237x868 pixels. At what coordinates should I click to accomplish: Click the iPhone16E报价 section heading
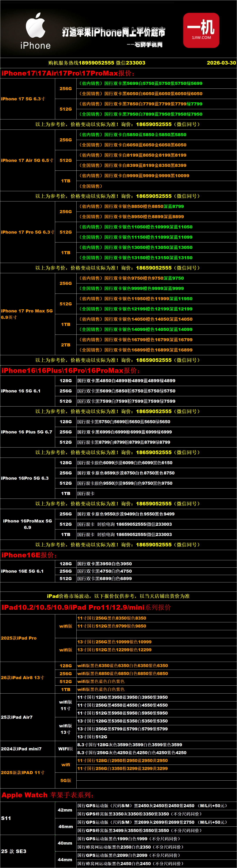(29, 555)
